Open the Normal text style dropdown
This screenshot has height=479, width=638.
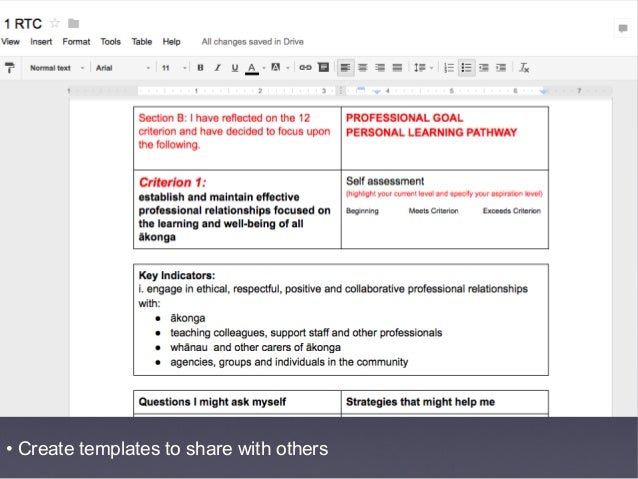click(57, 68)
